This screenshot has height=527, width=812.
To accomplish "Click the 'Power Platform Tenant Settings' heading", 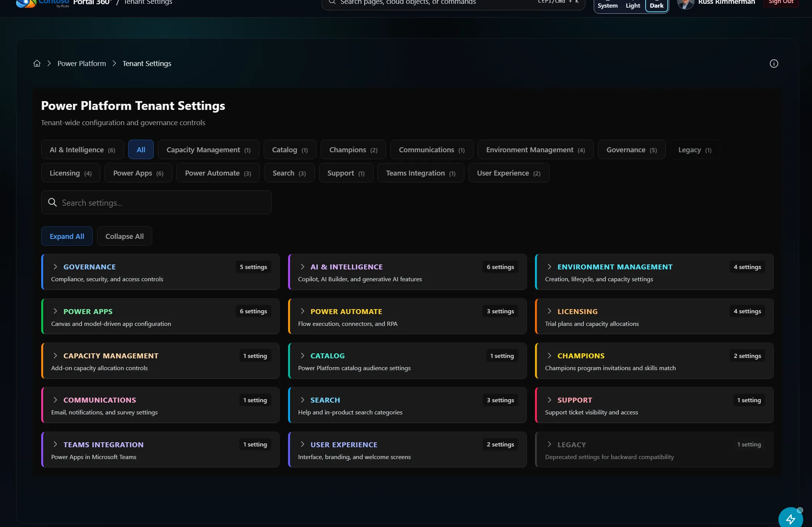I will click(x=133, y=106).
